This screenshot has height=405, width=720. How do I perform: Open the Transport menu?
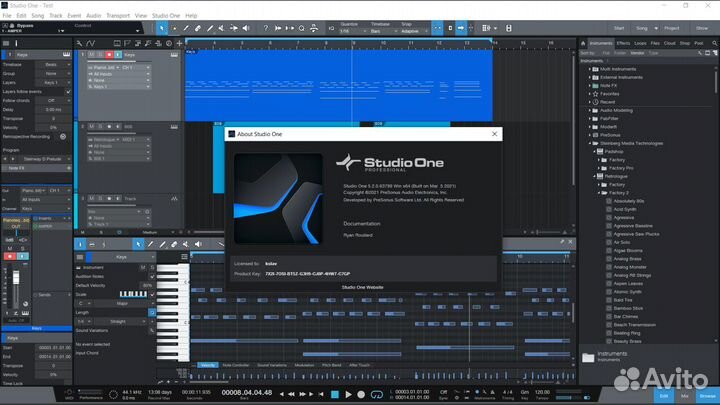coord(119,16)
